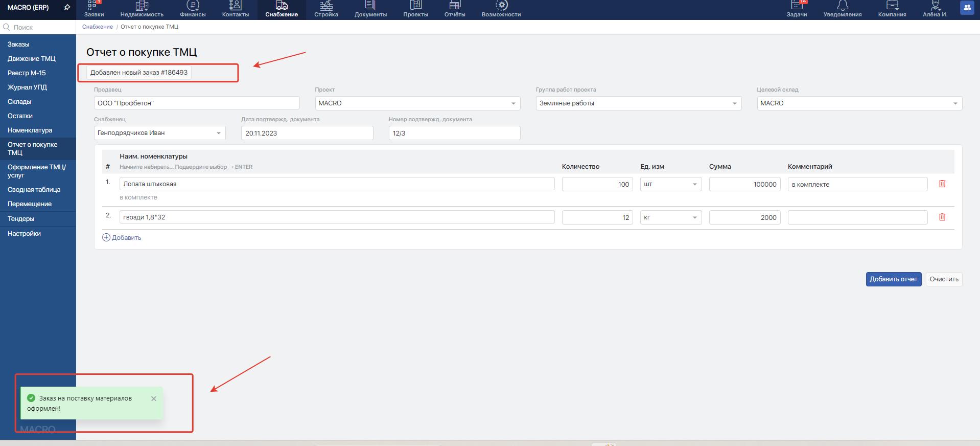980x446 pixels.
Task: Click the Продавец input field
Action: 196,103
